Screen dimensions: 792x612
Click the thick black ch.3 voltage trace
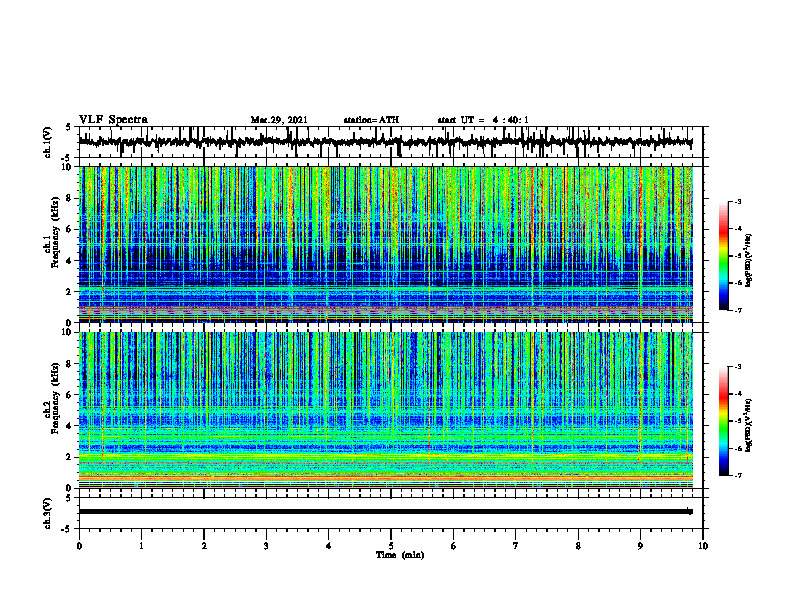[385, 512]
